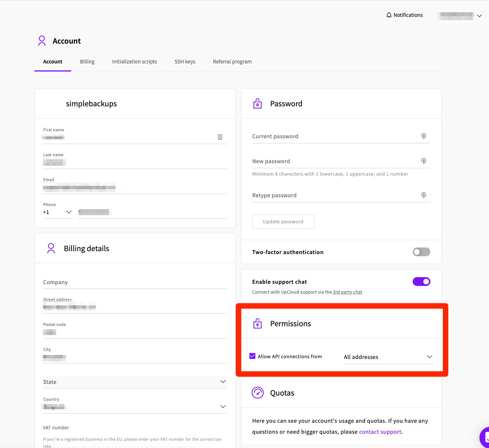Click the Notifications bell icon
This screenshot has height=448, width=489.
pyautogui.click(x=389, y=15)
